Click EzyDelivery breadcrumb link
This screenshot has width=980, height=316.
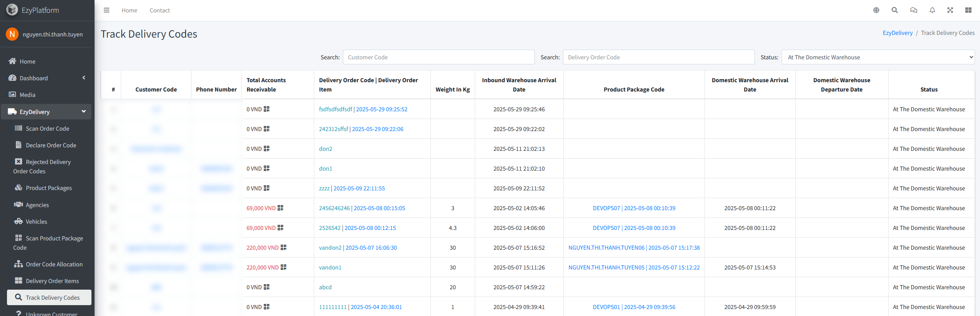pos(897,33)
